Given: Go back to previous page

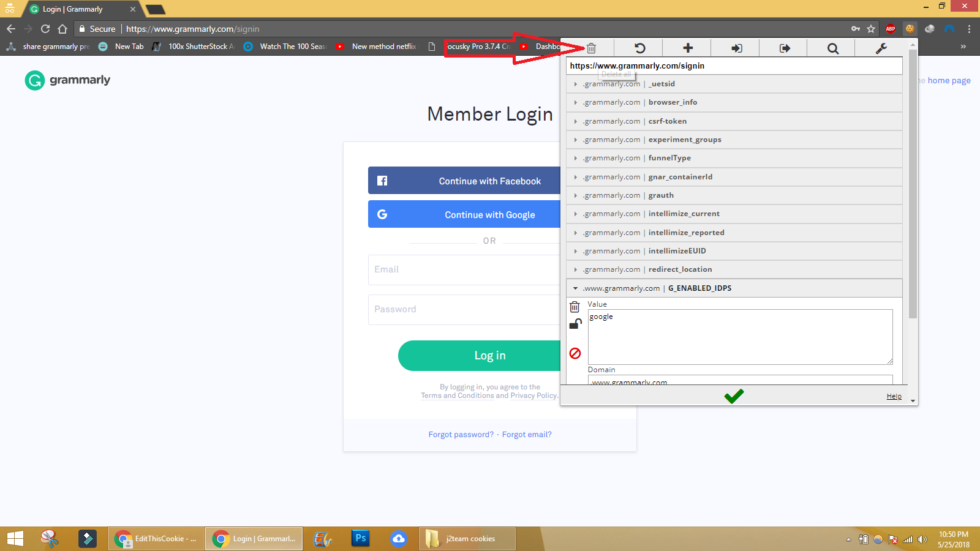Looking at the screenshot, I should (x=11, y=29).
